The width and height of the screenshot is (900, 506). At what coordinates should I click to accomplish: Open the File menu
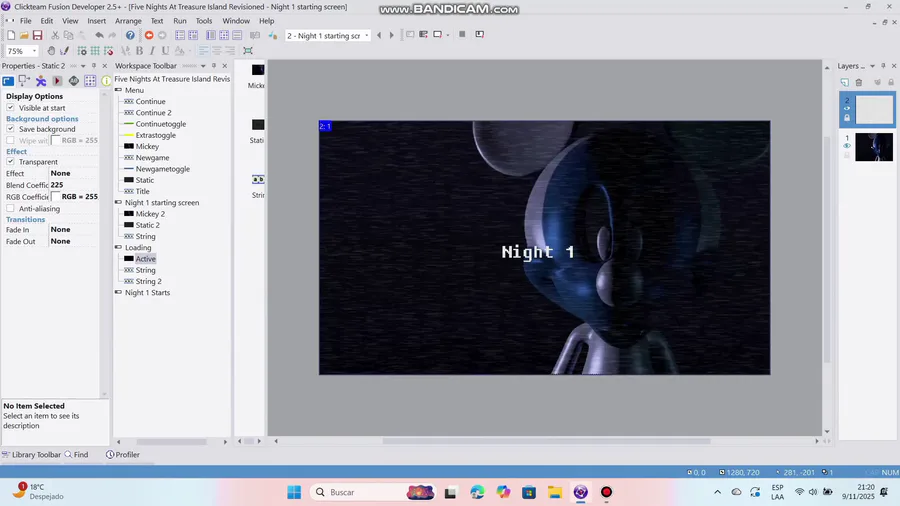(x=26, y=21)
